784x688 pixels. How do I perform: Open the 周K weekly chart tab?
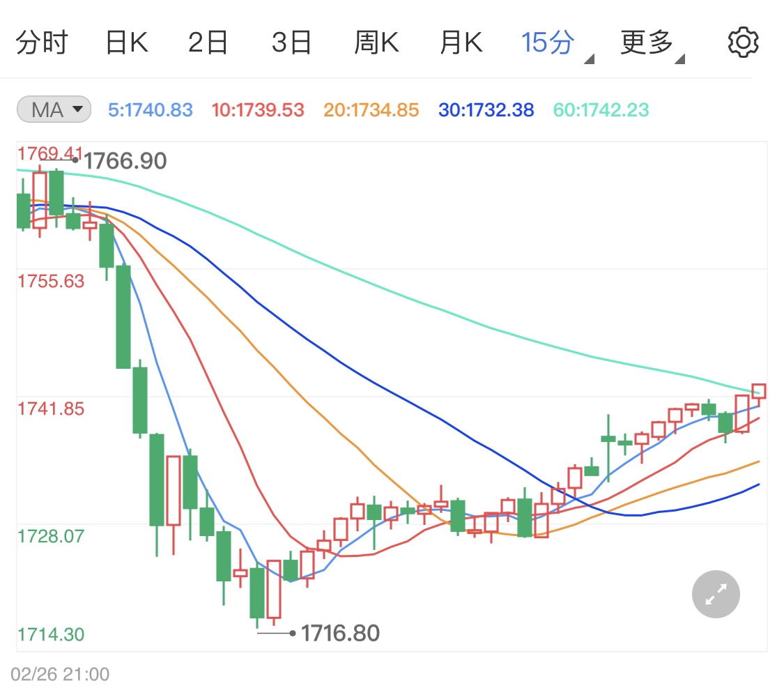pyautogui.click(x=376, y=43)
